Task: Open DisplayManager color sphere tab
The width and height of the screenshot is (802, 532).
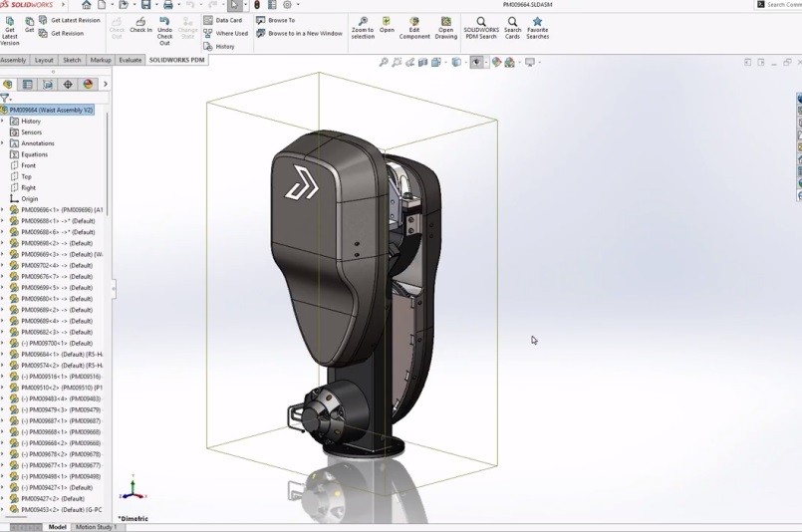Action: tap(88, 85)
